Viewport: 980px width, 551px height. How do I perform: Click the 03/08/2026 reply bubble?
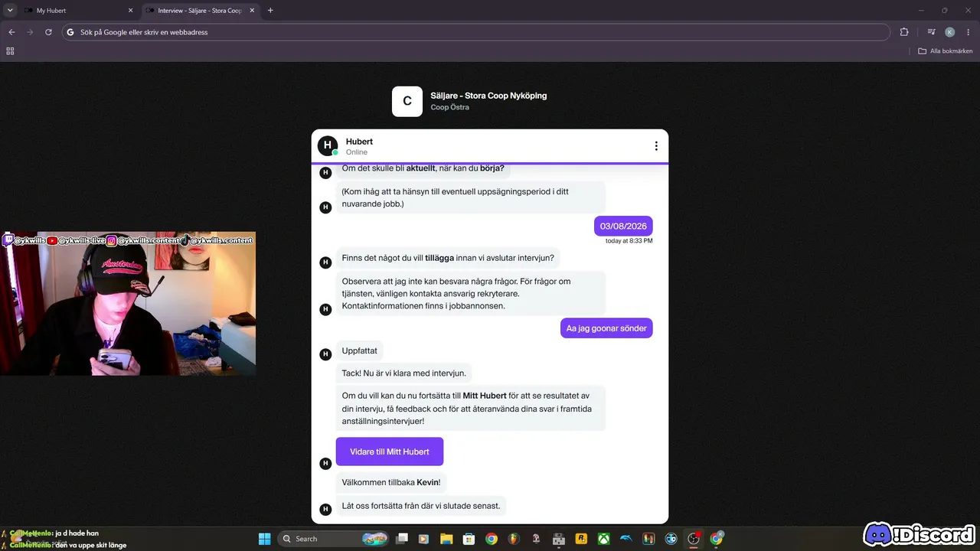(x=623, y=226)
